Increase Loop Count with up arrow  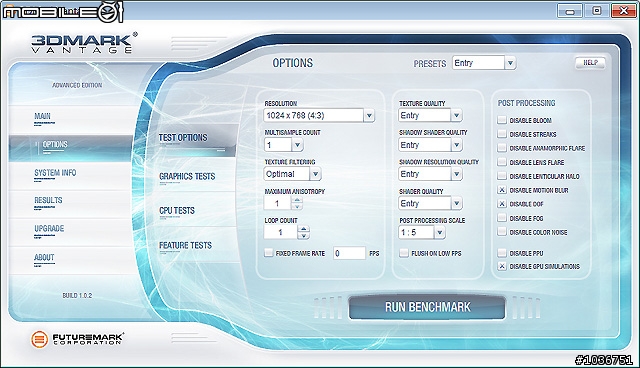pyautogui.click(x=303, y=229)
